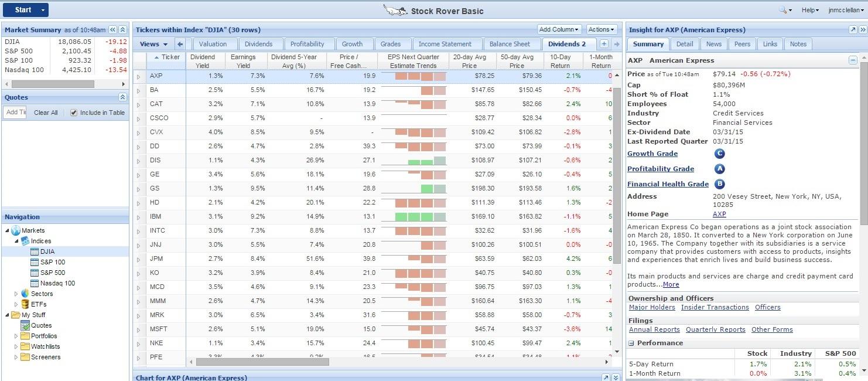Expand the Watchlists tree node

click(16, 346)
